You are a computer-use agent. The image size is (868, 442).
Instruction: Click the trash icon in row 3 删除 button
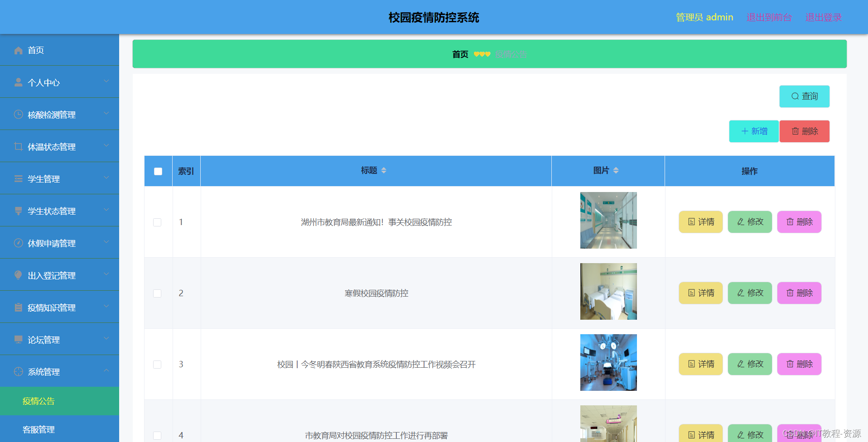pos(790,364)
